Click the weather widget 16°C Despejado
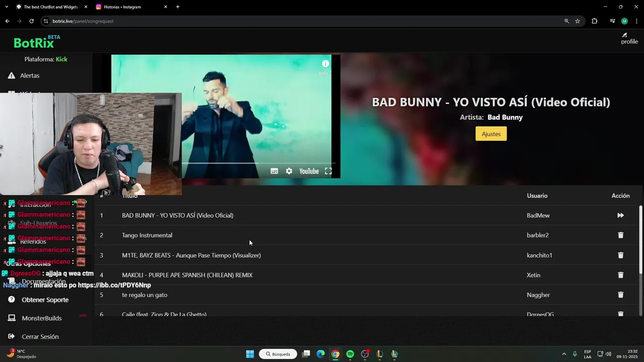The image size is (644, 362). click(21, 354)
